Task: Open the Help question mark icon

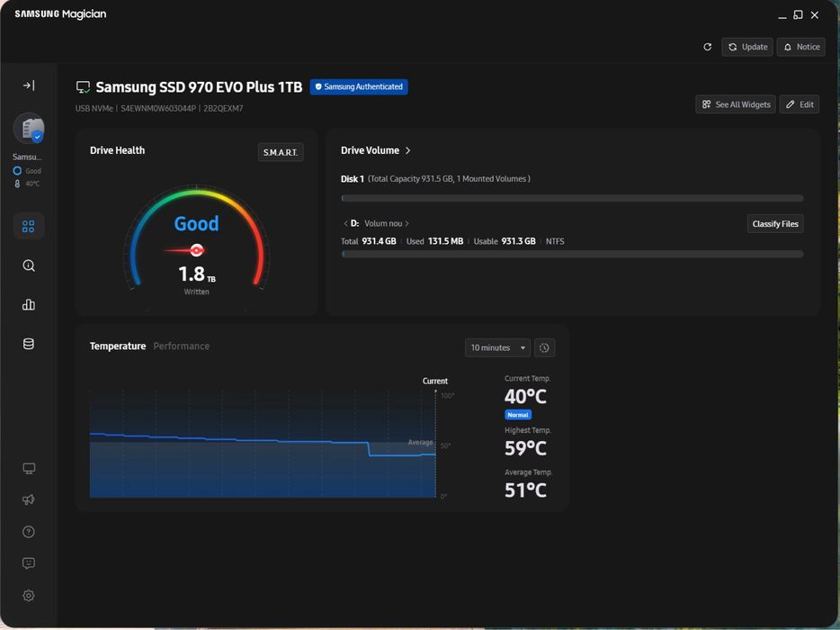Action: [x=29, y=531]
